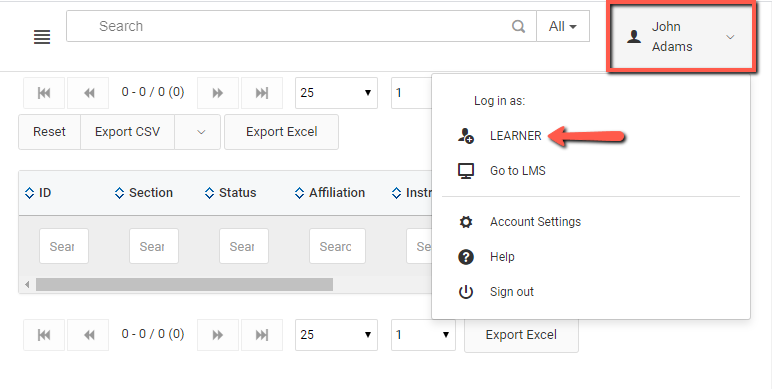
Task: Go to next page in top pager
Action: 218,93
